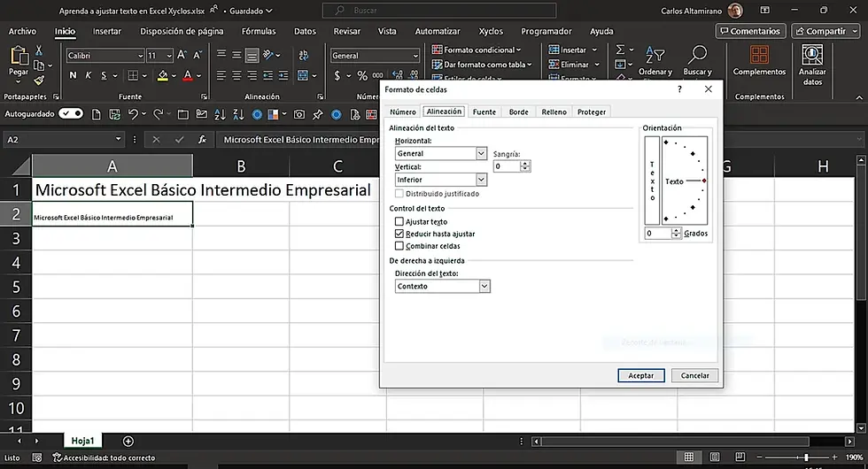Click the fill color yellow bucket swatch
The height and width of the screenshot is (469, 868).
click(x=163, y=75)
